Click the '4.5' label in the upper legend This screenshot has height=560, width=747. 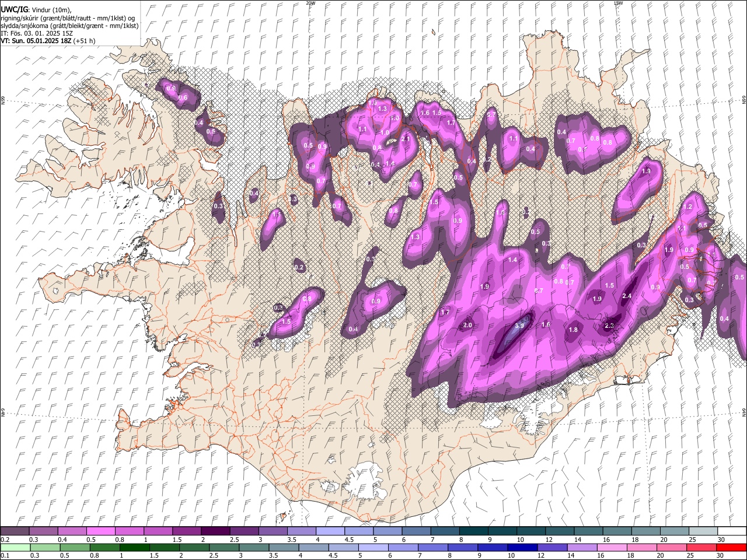click(349, 540)
